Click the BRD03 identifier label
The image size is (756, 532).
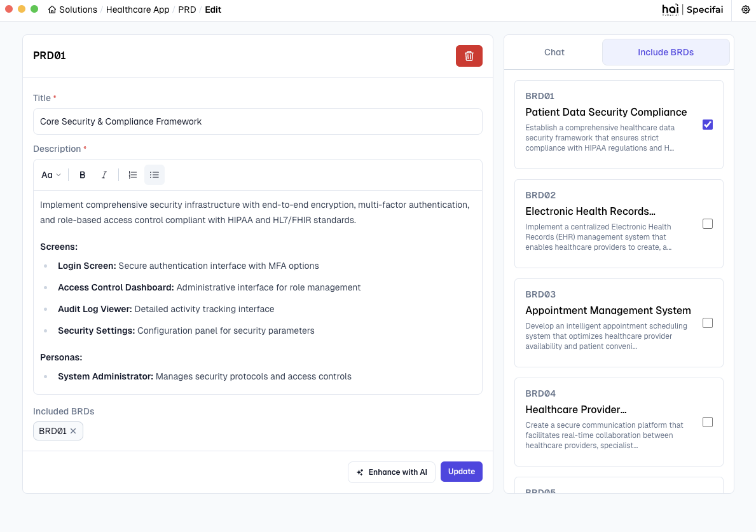[x=540, y=294]
